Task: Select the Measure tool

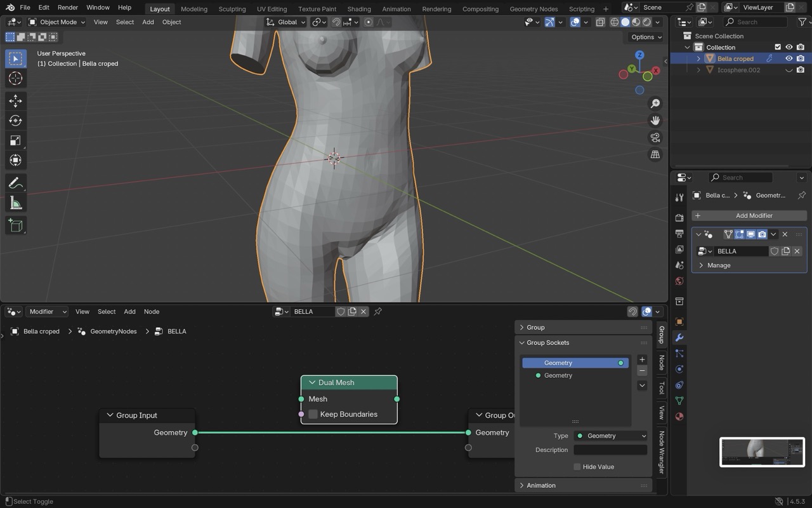Action: [x=16, y=203]
